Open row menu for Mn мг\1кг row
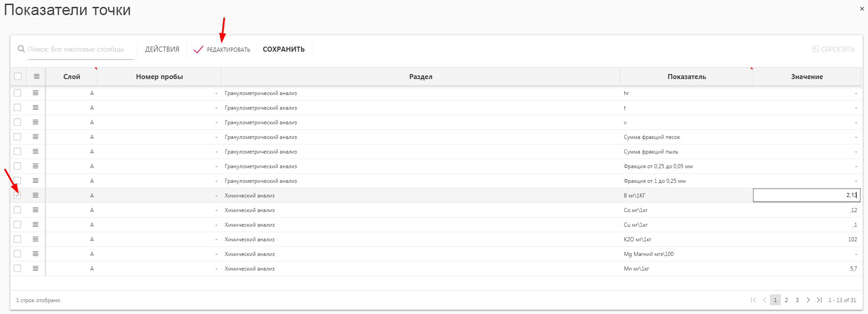Image resolution: width=868 pixels, height=314 pixels. 36,268
